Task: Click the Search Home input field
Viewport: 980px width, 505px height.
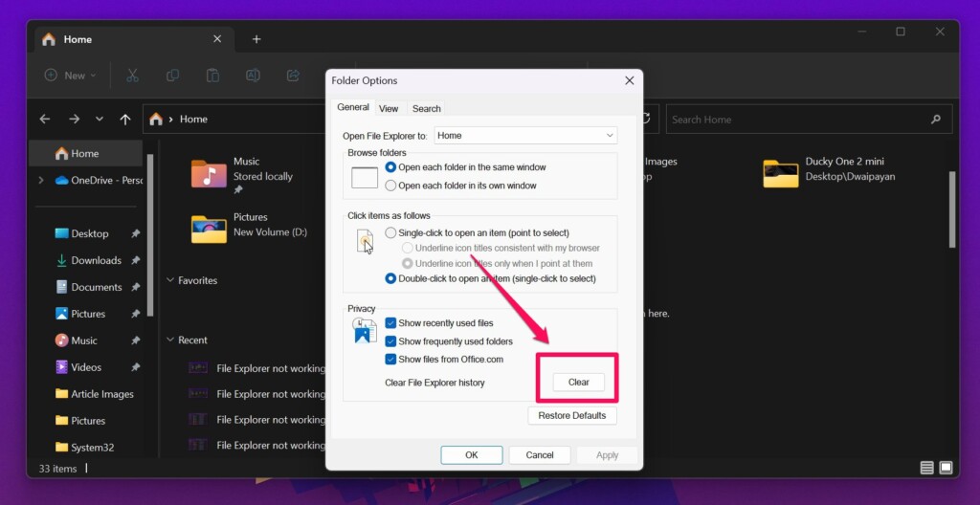Action: pos(794,120)
